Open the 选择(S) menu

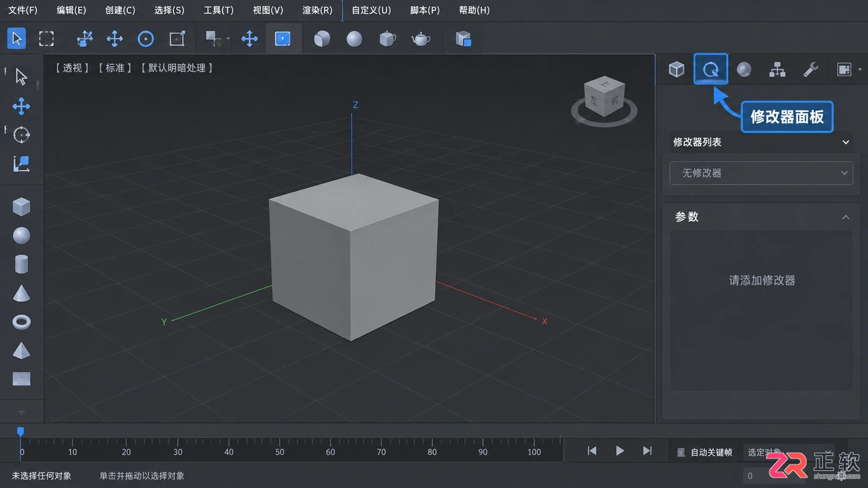[x=169, y=10]
